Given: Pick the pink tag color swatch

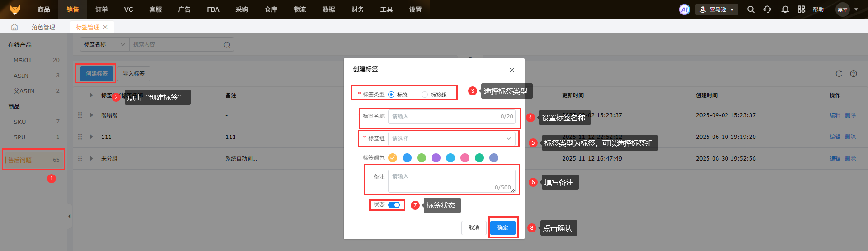Looking at the screenshot, I should [465, 157].
